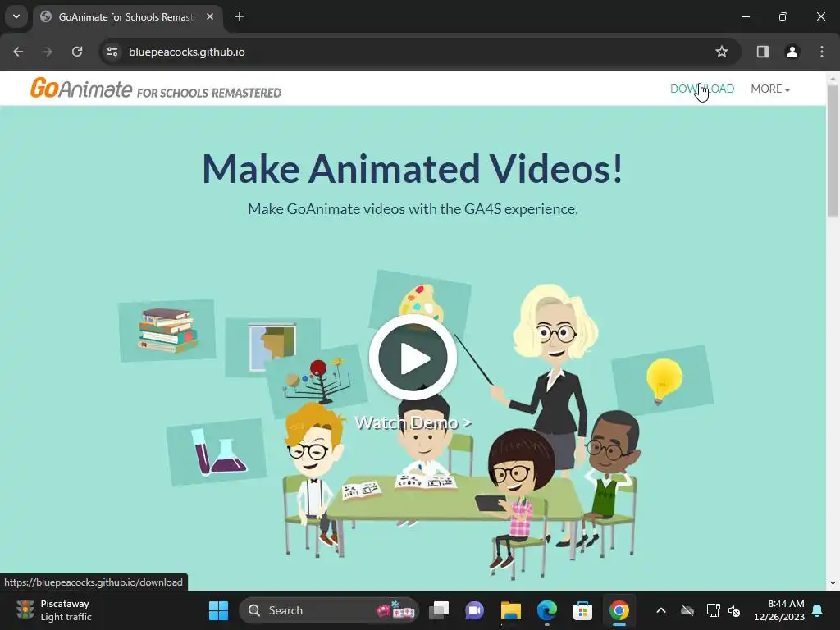Click the blonde teacher character

(555, 375)
